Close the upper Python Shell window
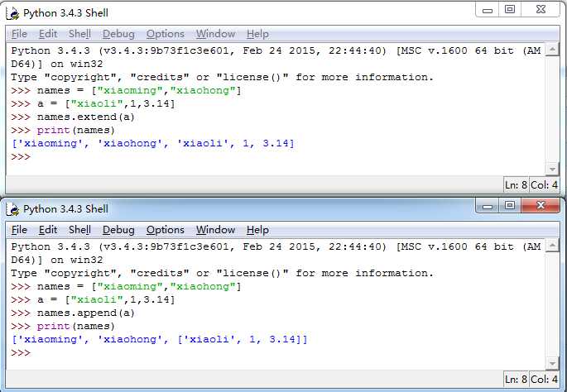The image size is (567, 392). tap(541, 10)
